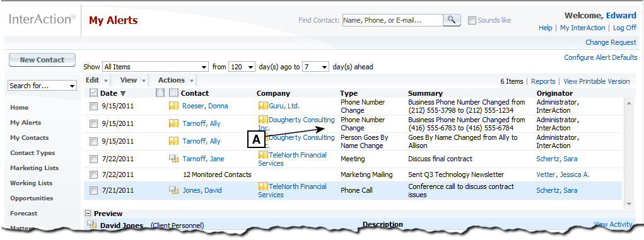Viewport: 644px width, 240px height.
Task: Open the Edit menu
Action: click(x=97, y=81)
